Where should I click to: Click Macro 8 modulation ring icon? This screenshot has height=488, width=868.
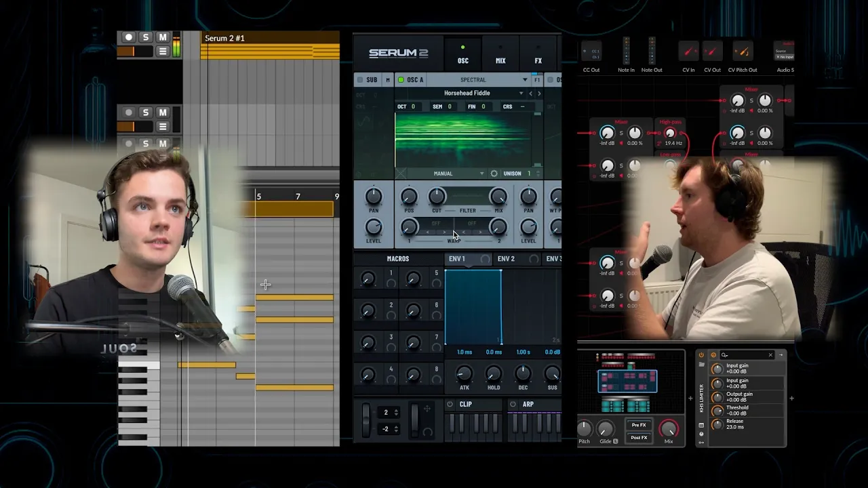click(437, 380)
